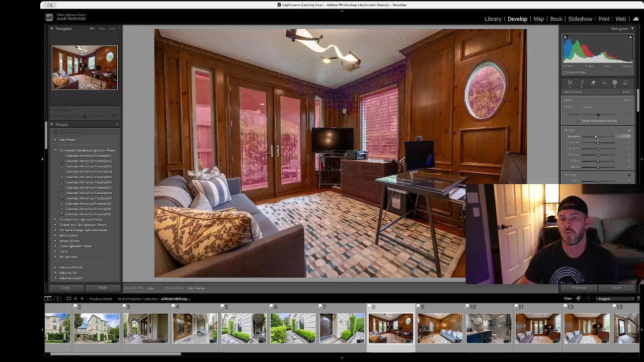This screenshot has height=362, width=644.
Task: Collapse 12 Cinematic Wanderlust Lightroom Presets group
Action: point(56,150)
